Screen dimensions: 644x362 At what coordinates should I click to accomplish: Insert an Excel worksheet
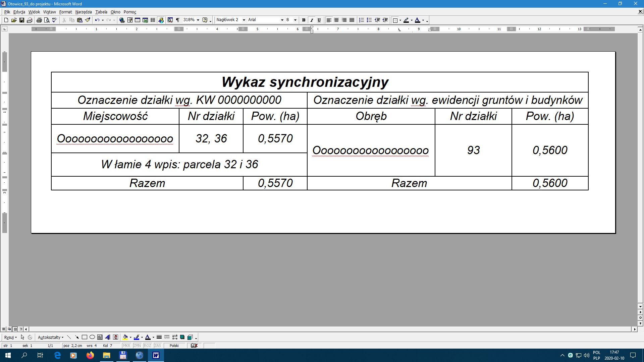tap(145, 20)
